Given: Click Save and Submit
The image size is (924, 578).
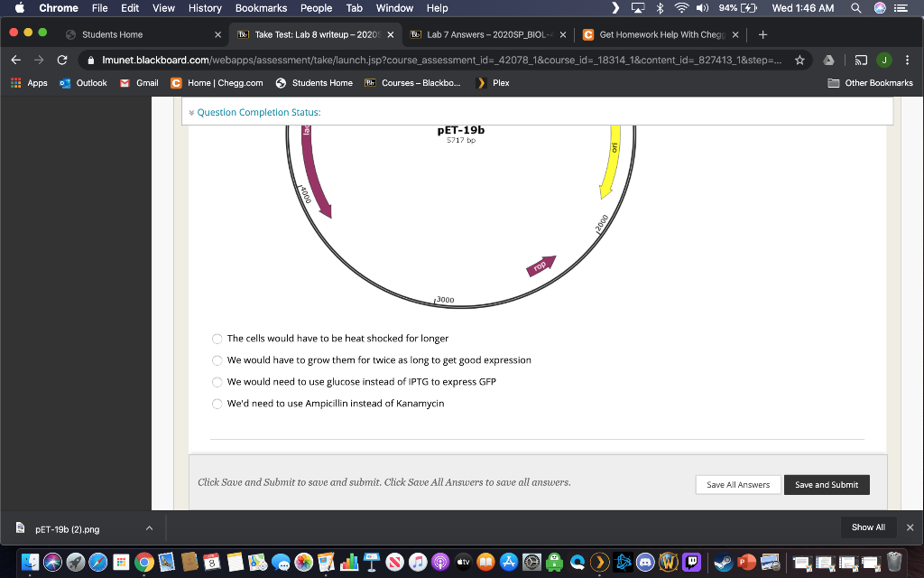Looking at the screenshot, I should (826, 484).
